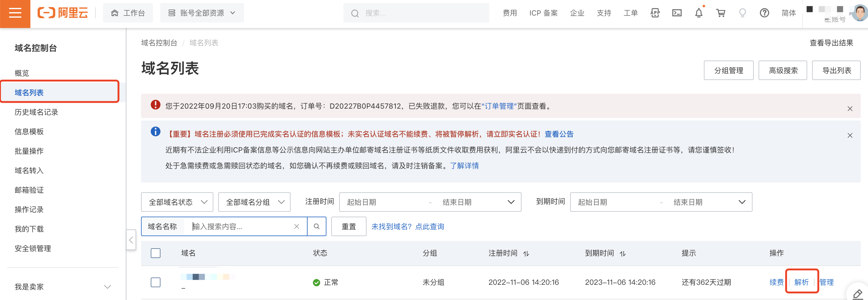Open the ICP 备案 menu
The height and width of the screenshot is (300, 868).
[x=543, y=13]
